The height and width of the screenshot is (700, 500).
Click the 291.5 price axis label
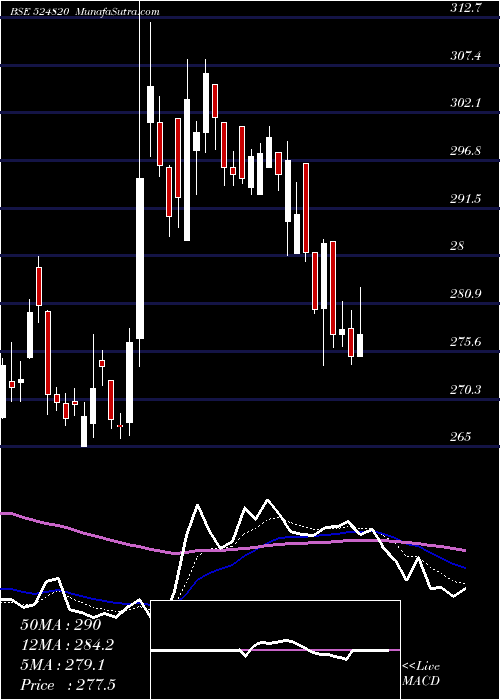pos(466,199)
